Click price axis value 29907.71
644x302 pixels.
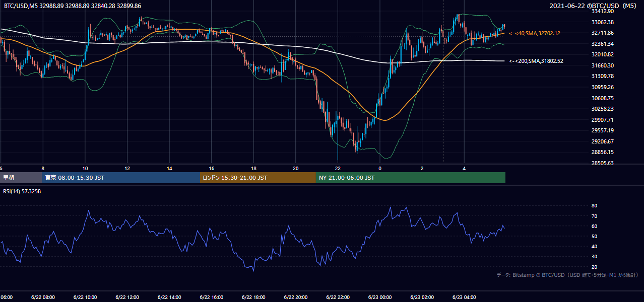tap(602, 120)
